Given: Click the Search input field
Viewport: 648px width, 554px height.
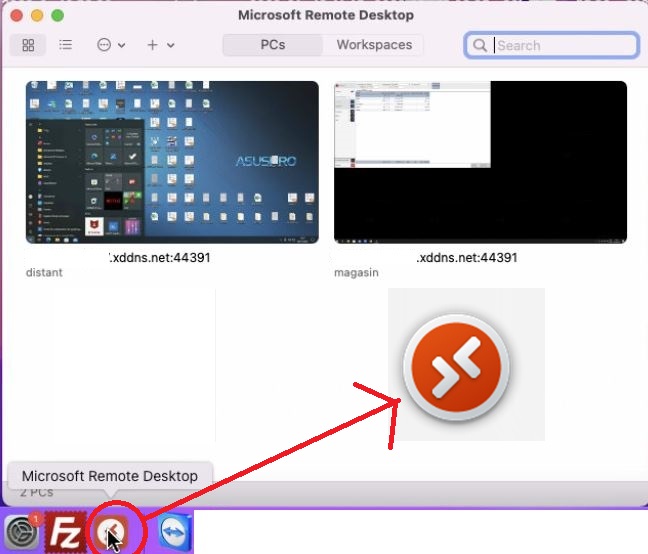Looking at the screenshot, I should point(552,45).
